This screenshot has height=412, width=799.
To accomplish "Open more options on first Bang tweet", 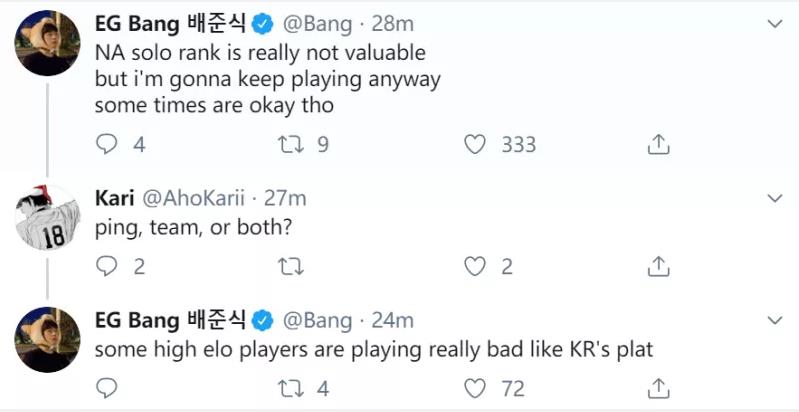I will [773, 22].
